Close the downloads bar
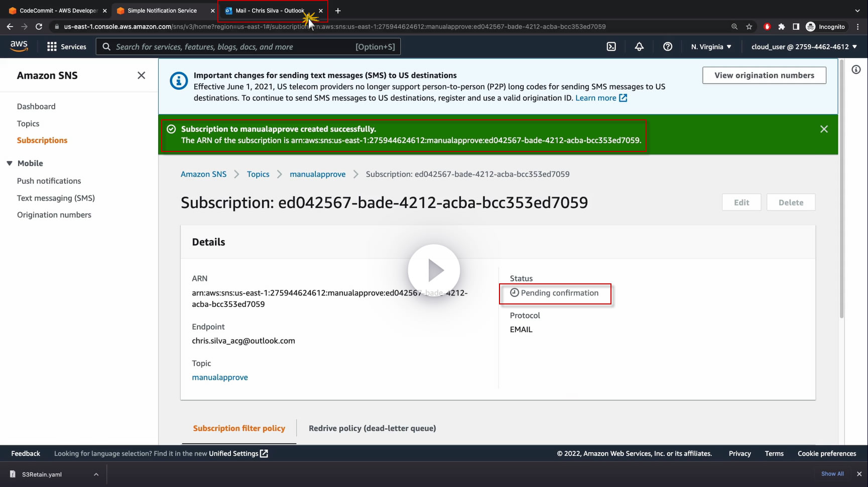Screen dimensions: 868x487 click(x=859, y=474)
